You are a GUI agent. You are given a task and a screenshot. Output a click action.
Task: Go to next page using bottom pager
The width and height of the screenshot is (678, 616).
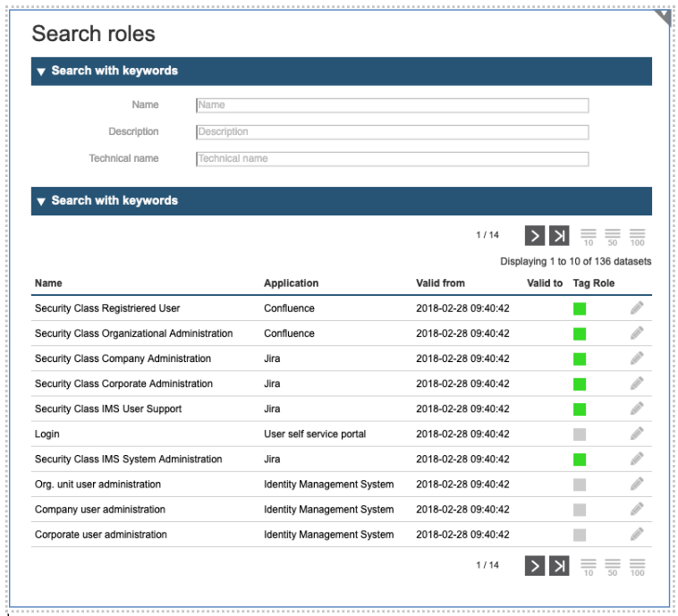pos(535,566)
